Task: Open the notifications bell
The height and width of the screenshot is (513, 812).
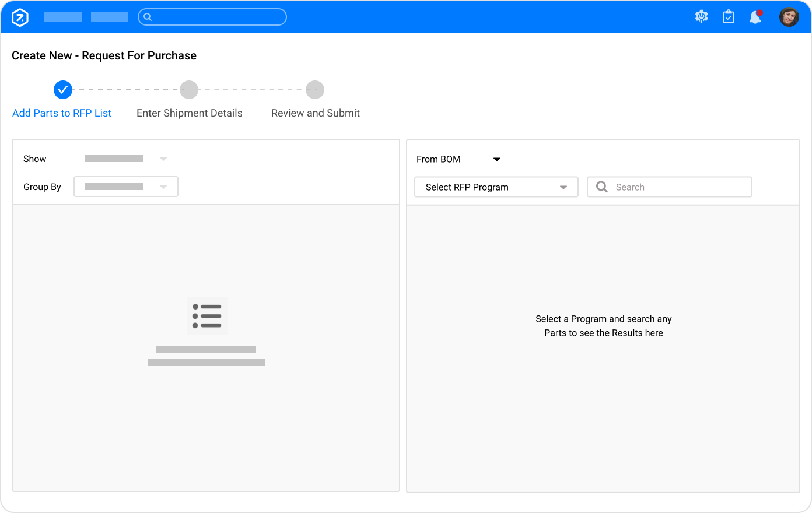Action: point(755,17)
